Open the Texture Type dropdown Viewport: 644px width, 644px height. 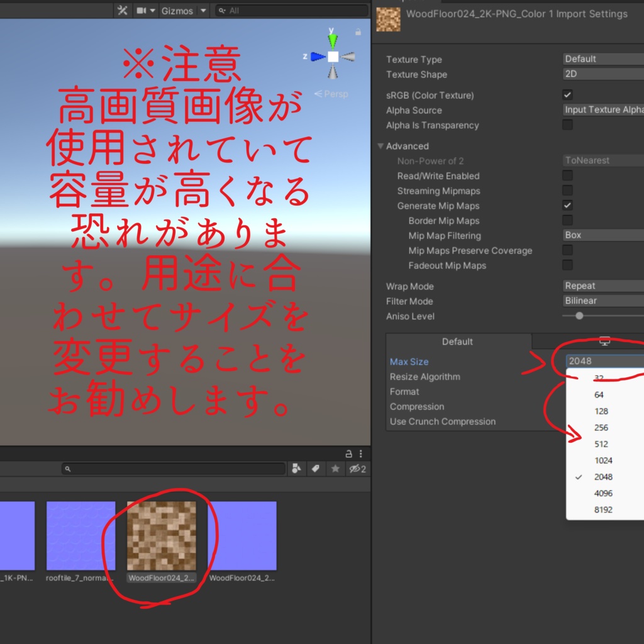point(602,58)
